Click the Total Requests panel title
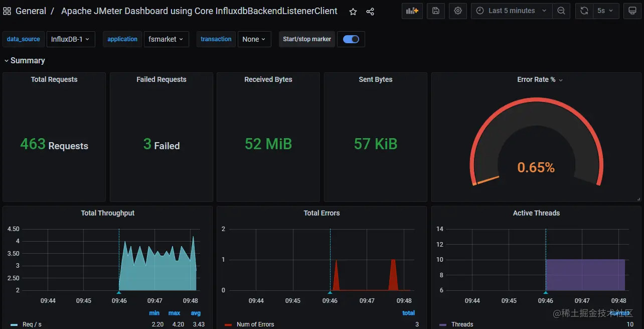This screenshot has width=644, height=329. 54,79
